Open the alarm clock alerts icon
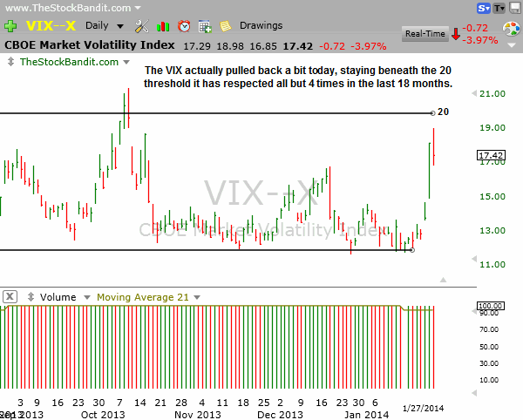The image size is (523, 420). pyautogui.click(x=183, y=25)
